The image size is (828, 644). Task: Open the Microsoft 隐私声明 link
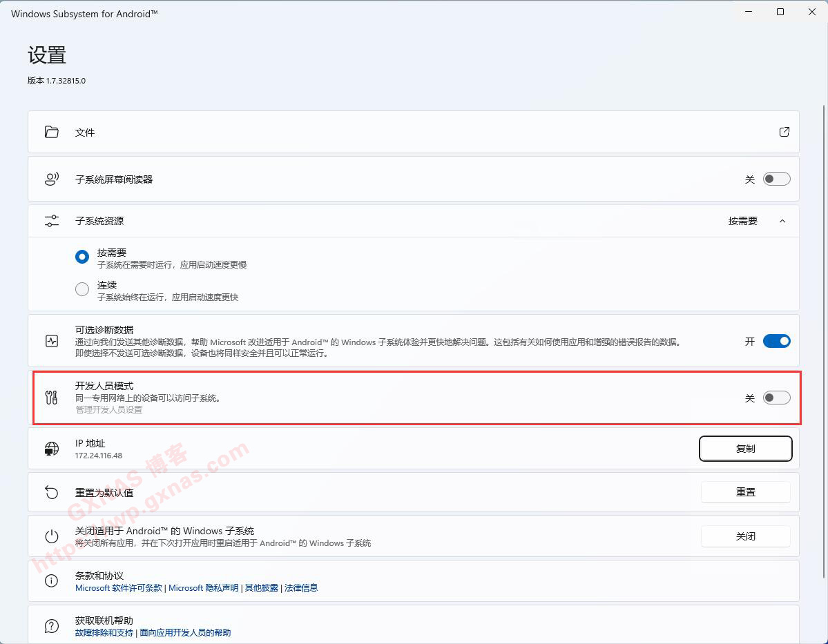203,588
